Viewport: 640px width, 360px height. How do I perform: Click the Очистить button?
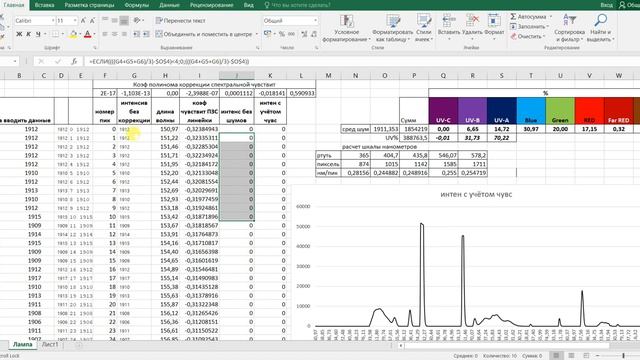(x=527, y=36)
